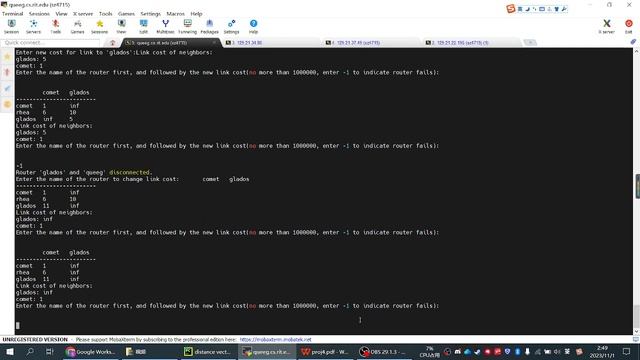Click the scrollbar up arrow
This screenshot has height=360, width=640.
[x=636, y=51]
